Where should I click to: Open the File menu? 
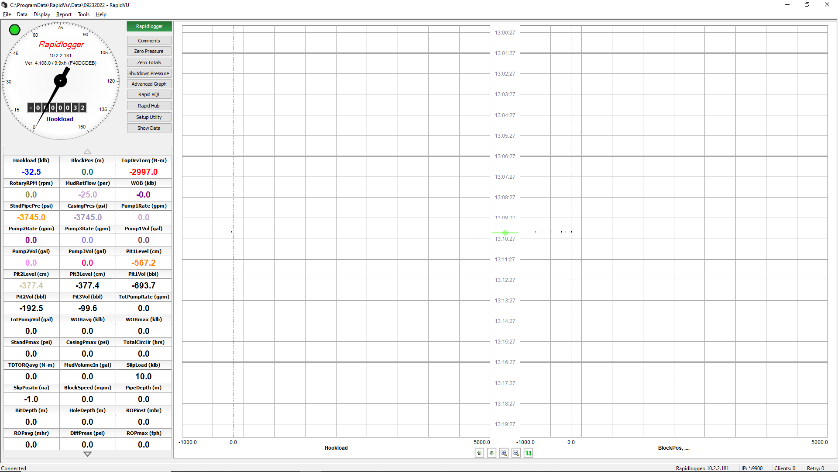(x=7, y=15)
